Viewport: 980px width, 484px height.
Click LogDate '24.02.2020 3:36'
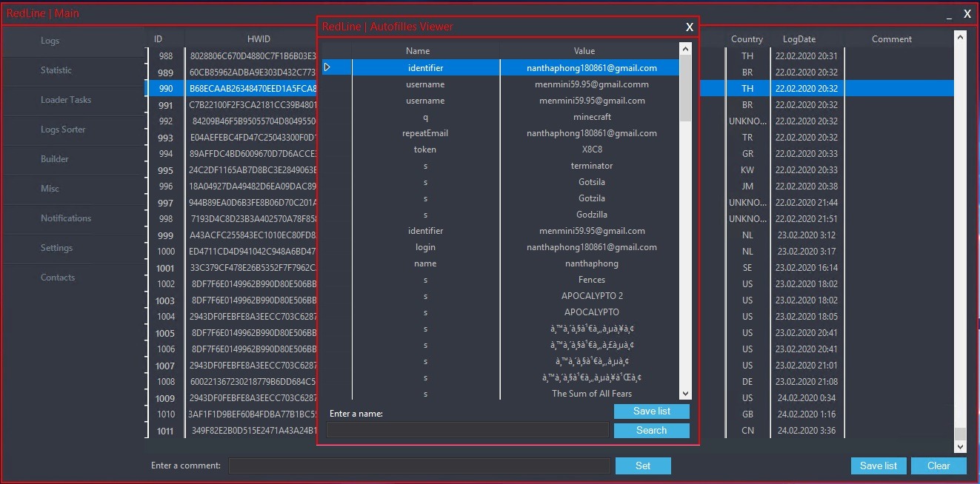[x=807, y=431]
